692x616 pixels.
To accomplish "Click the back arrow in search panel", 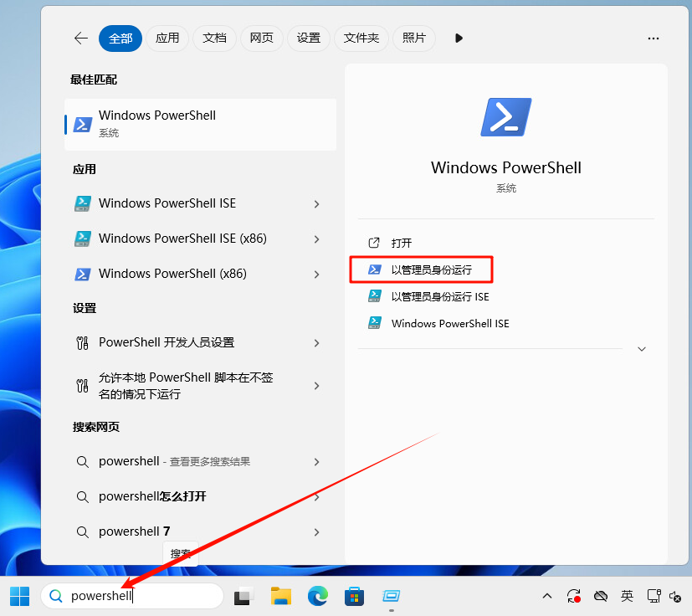I will pyautogui.click(x=80, y=38).
